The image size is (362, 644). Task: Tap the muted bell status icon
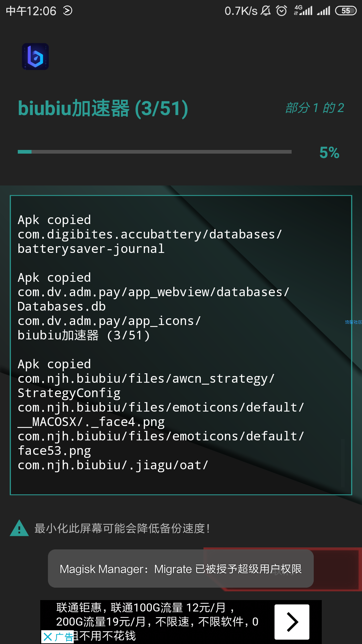[x=265, y=11]
